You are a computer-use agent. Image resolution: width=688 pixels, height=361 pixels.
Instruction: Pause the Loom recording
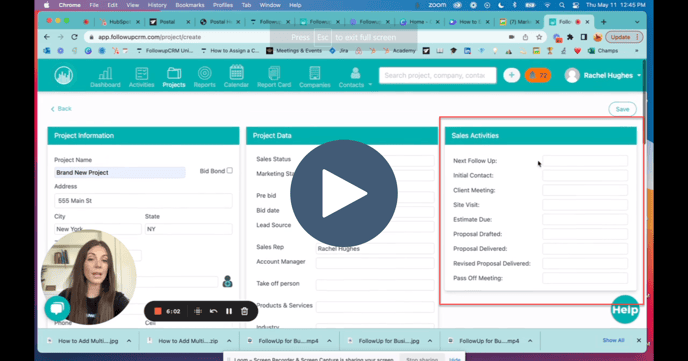pyautogui.click(x=229, y=311)
